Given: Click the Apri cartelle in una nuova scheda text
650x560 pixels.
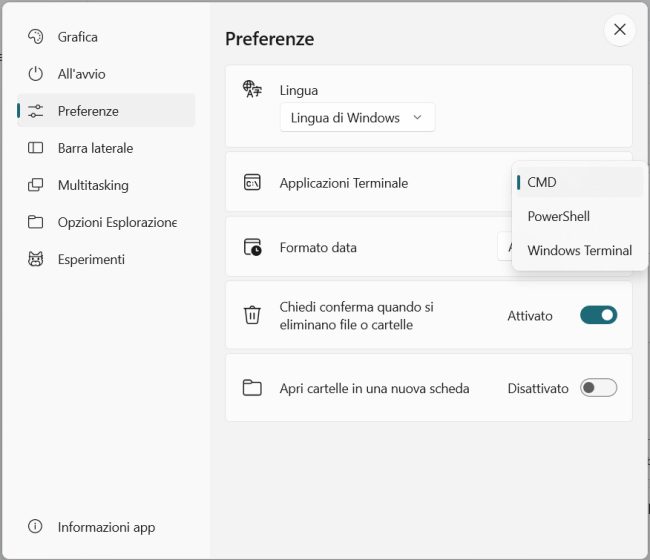Looking at the screenshot, I should [374, 388].
